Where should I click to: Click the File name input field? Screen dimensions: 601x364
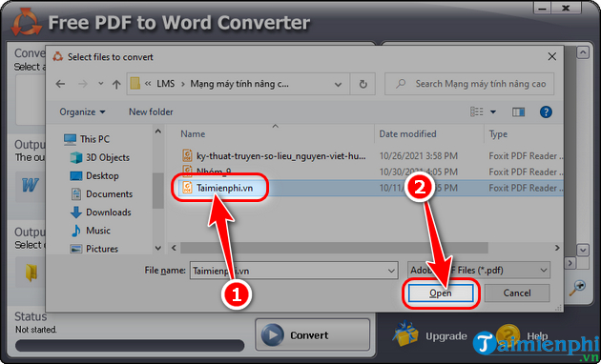click(294, 271)
